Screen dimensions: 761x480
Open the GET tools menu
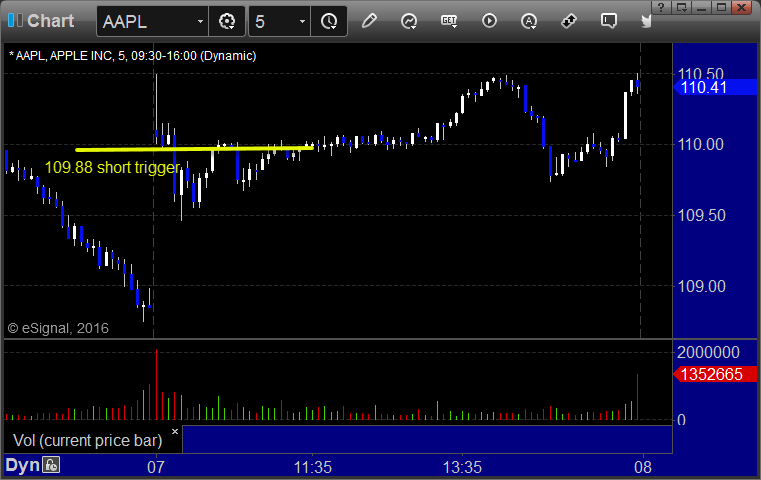click(449, 21)
